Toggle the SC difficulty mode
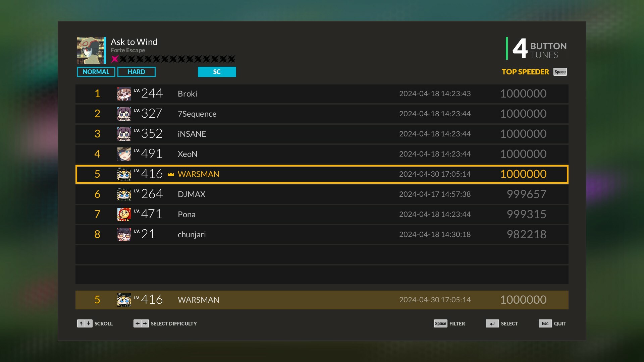Screen dimensions: 644x362 tap(217, 72)
